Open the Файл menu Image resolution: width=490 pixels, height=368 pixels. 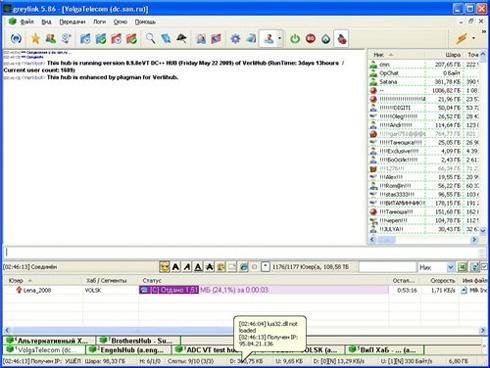click(x=27, y=22)
